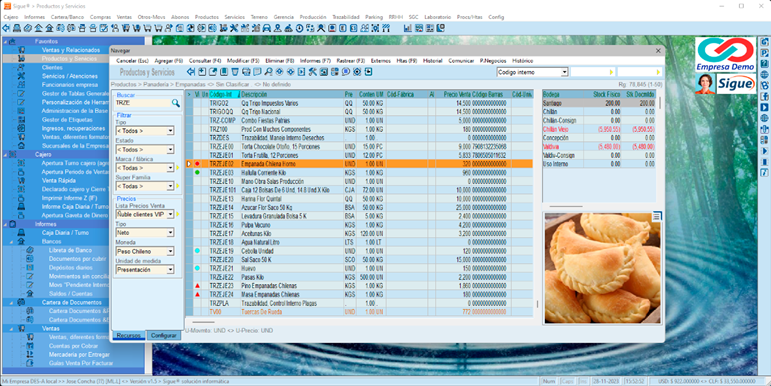The height and width of the screenshot is (386, 771).
Task: Click Informes (F7) in Navegar
Action: point(315,61)
